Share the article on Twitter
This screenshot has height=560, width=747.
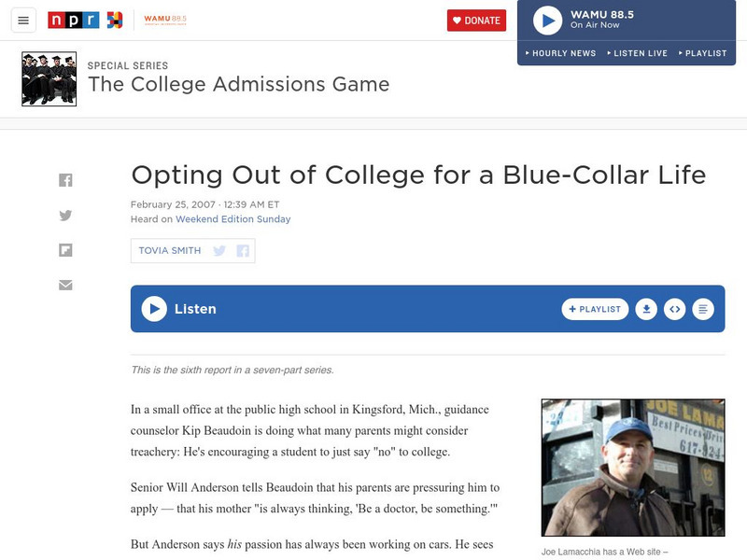click(65, 215)
